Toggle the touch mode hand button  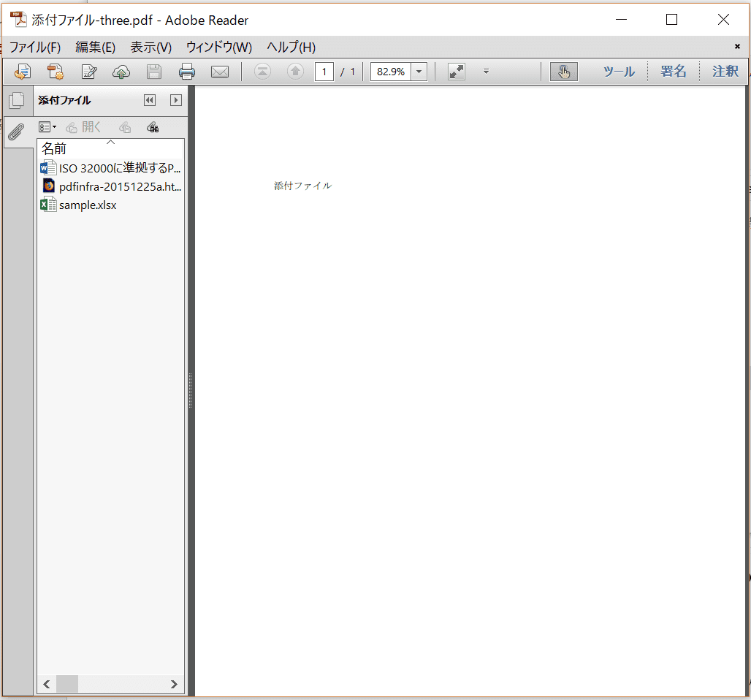(563, 72)
